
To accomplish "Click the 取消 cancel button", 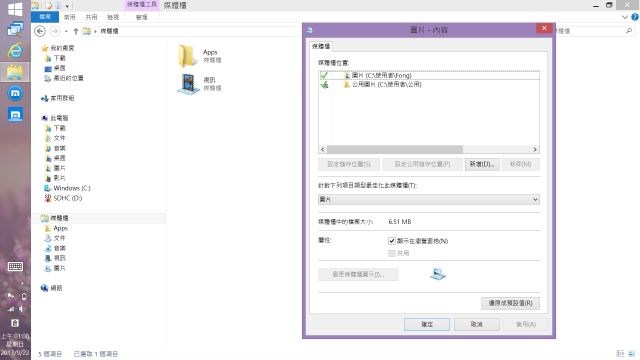I will click(476, 324).
